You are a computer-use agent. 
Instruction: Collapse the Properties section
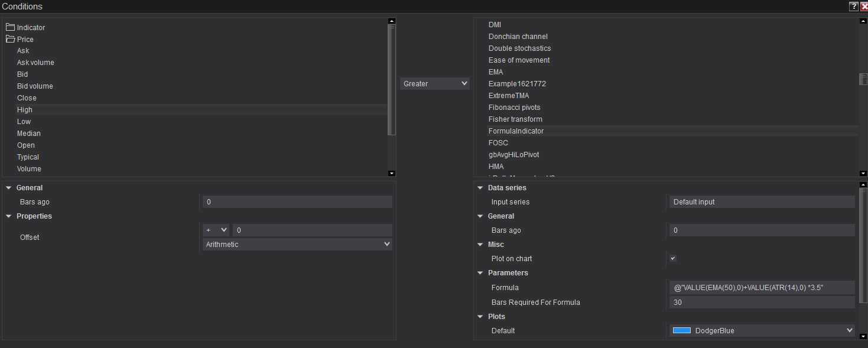coord(9,216)
